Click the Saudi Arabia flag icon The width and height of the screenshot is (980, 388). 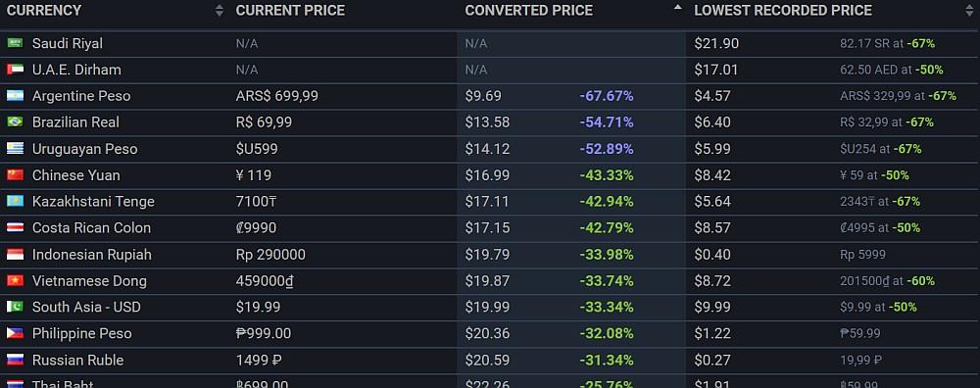15,43
